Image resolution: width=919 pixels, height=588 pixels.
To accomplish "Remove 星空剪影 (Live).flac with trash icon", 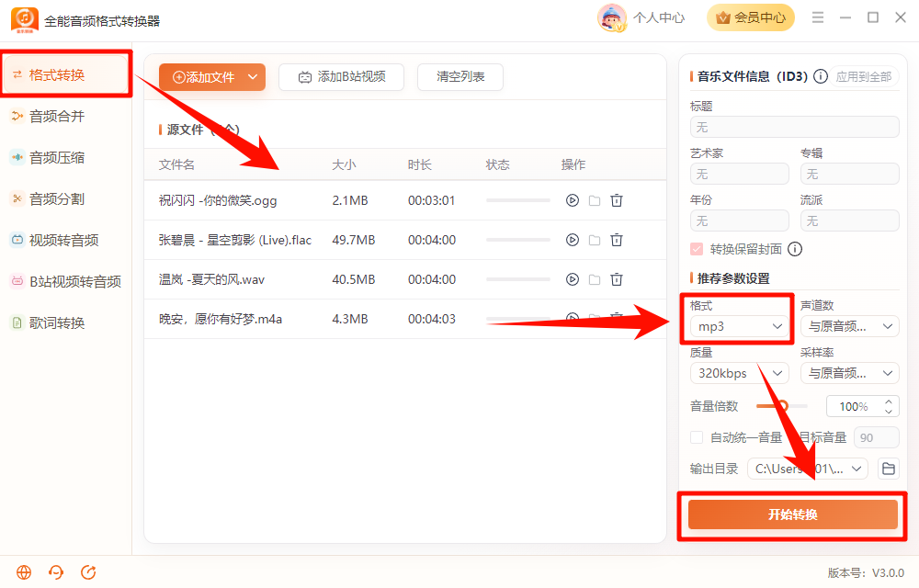I will tap(617, 240).
